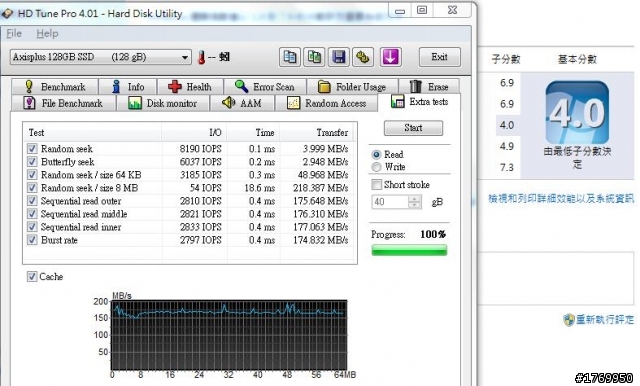Screen dimensions: 640x386
Task: Click the 重新執行評定 link
Action: pyautogui.click(x=605, y=319)
